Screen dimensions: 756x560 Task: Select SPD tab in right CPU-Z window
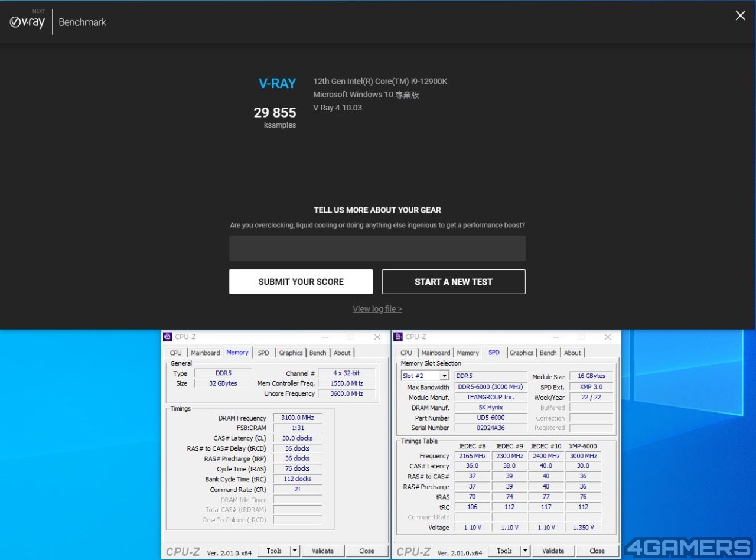(x=494, y=352)
